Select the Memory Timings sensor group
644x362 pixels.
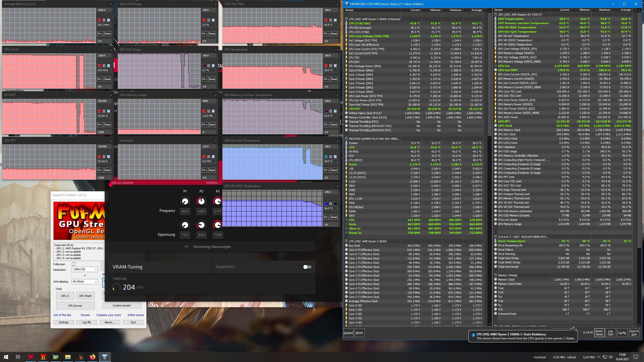[507, 275]
